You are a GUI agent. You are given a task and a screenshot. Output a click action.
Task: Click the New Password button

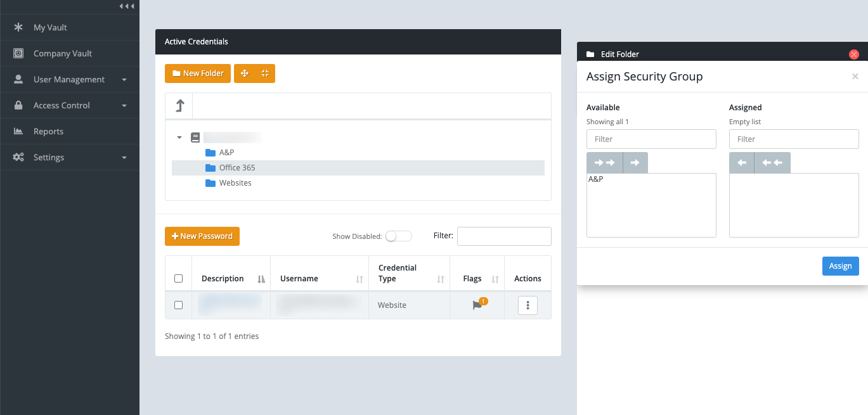(x=202, y=236)
